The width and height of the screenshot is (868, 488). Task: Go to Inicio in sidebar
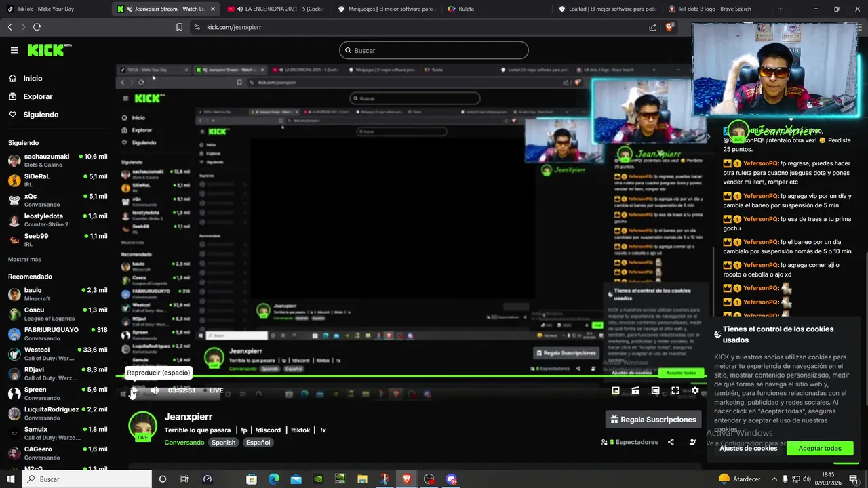pos(33,79)
